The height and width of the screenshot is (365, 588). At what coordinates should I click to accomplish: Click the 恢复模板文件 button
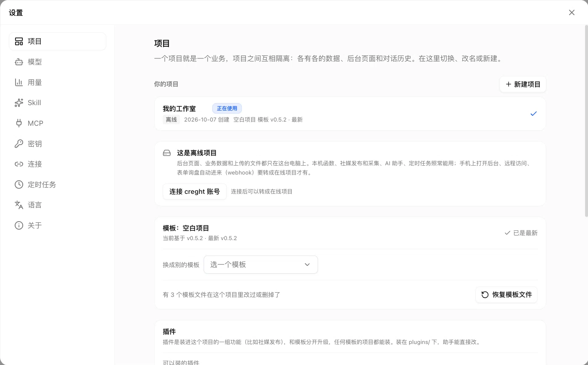click(x=506, y=295)
